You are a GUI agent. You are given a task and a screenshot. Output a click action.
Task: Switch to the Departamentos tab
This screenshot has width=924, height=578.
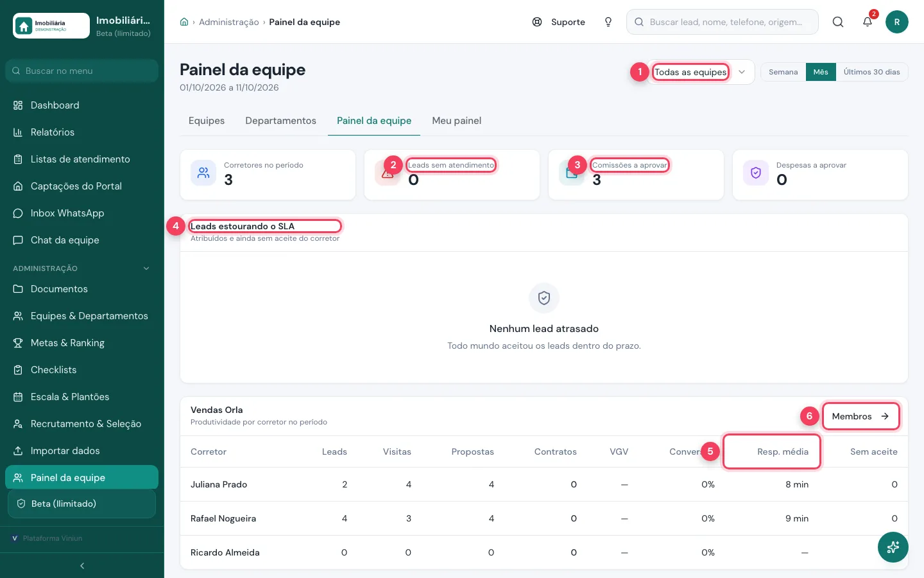[x=280, y=121]
